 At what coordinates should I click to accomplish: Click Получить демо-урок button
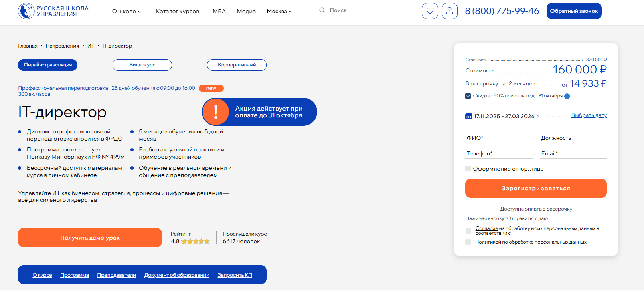click(90, 238)
